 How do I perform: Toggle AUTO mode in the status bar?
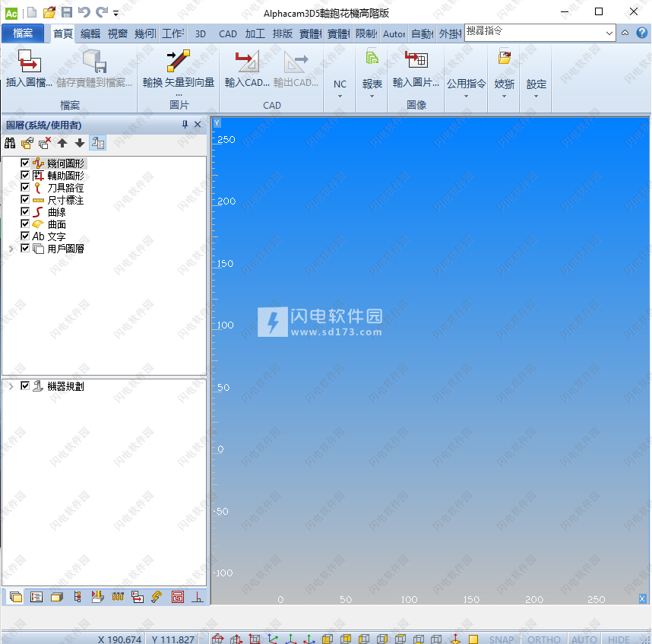click(584, 639)
